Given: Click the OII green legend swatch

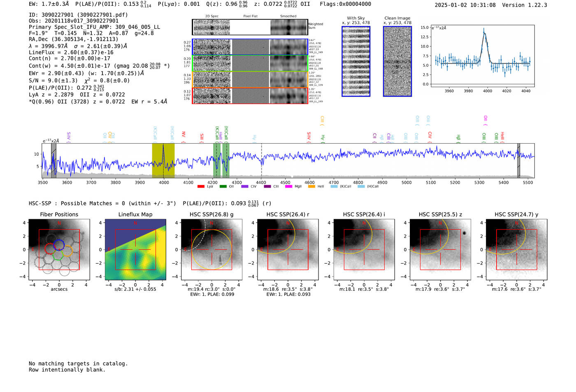Looking at the screenshot, I should (x=223, y=186).
